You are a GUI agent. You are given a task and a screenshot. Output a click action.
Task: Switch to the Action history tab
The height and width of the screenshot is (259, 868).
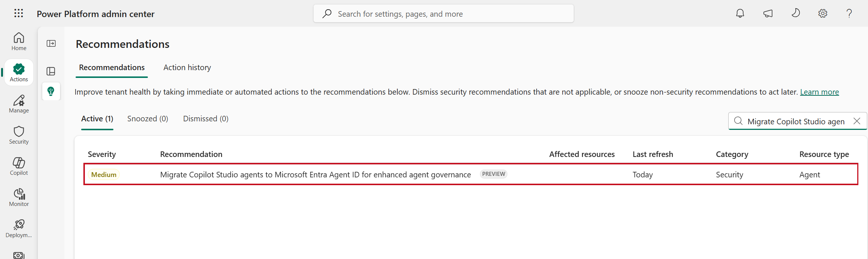[x=187, y=68]
